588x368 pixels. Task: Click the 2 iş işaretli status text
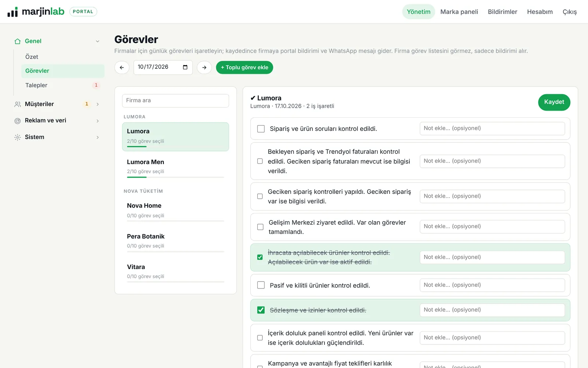coord(320,106)
